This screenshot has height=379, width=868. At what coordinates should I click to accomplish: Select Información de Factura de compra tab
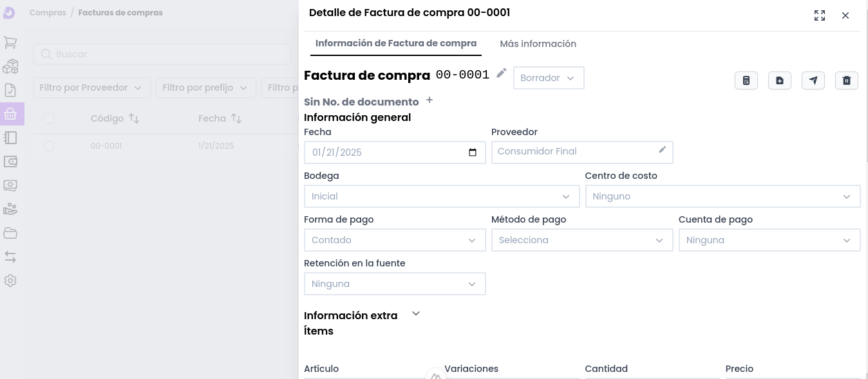coord(396,44)
